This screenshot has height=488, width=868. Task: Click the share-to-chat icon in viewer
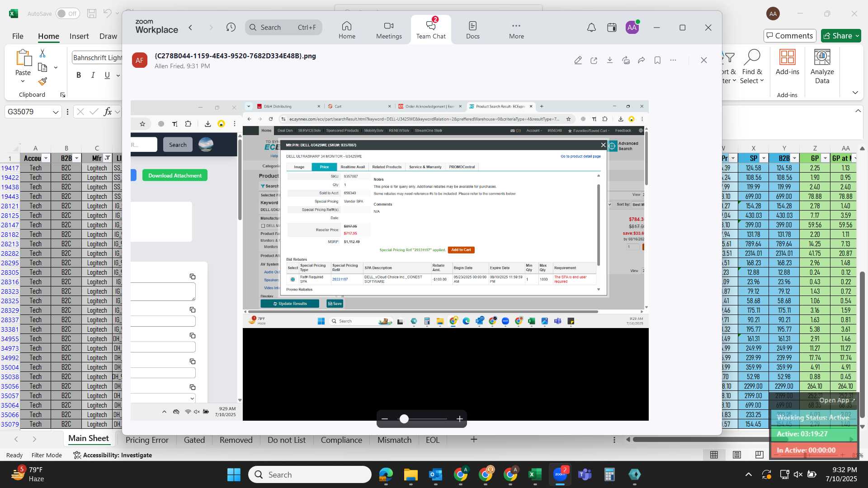626,60
